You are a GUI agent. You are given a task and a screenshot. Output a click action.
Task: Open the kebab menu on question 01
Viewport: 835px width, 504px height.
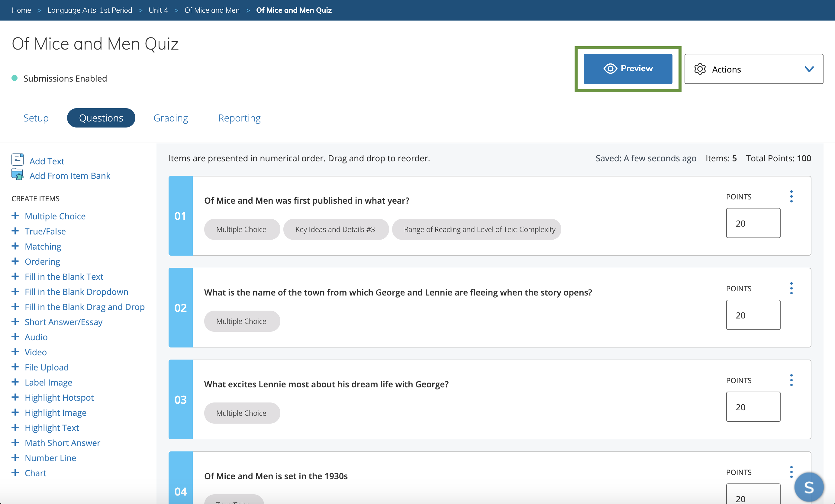(791, 196)
